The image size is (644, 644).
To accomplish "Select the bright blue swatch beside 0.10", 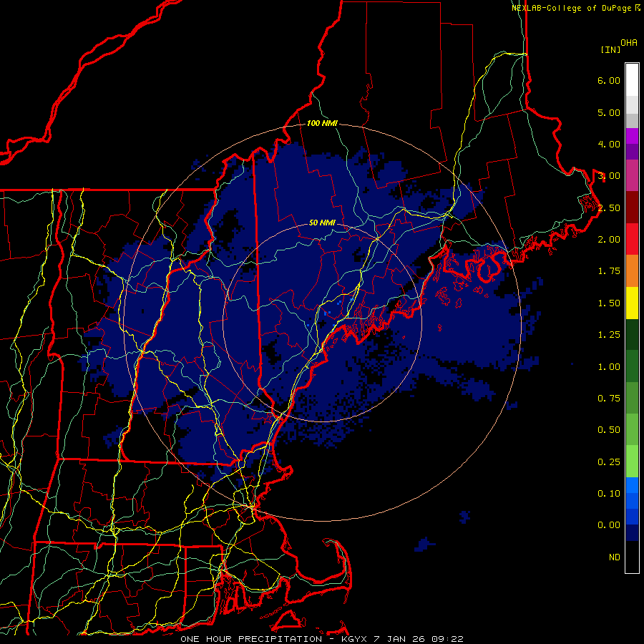I will pos(632,485).
